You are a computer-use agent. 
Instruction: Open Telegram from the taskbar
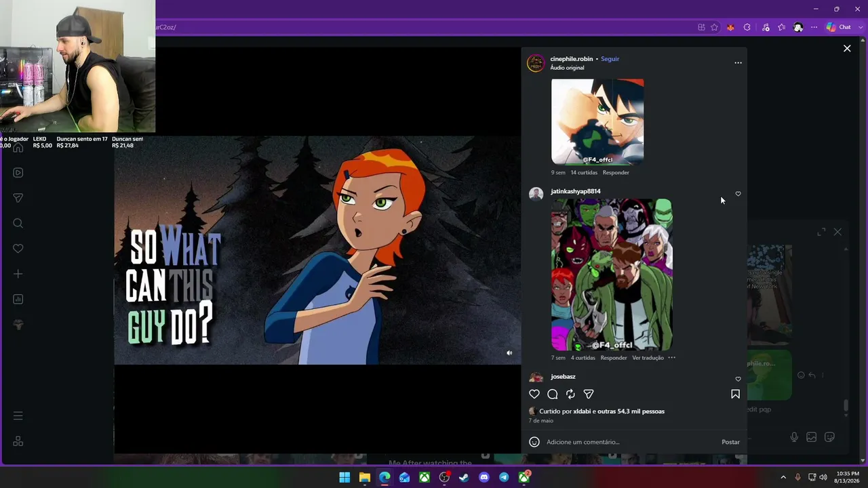[x=504, y=477]
